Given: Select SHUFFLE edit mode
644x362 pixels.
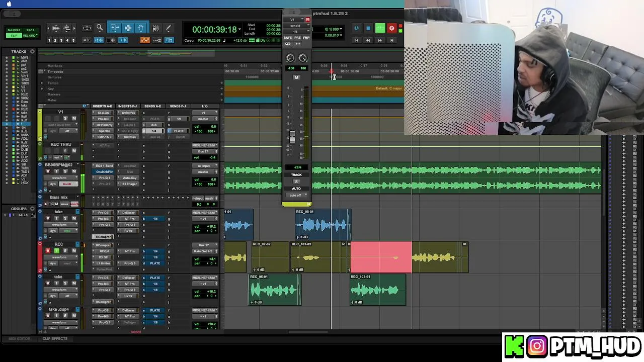Looking at the screenshot, I should point(14,31).
